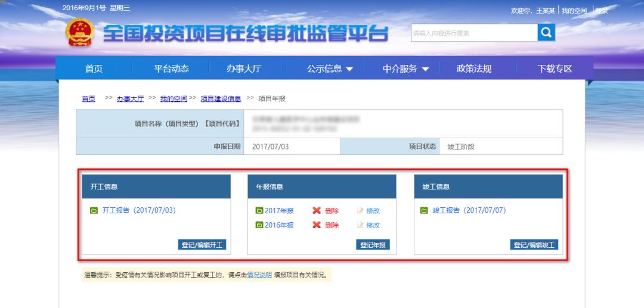Click 项目建设信息 breadcrumb link
The width and height of the screenshot is (644, 308).
tap(221, 99)
